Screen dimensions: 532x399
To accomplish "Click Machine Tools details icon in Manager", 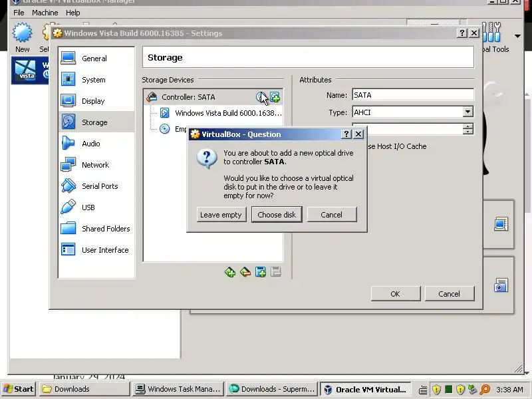I will click(x=501, y=224).
